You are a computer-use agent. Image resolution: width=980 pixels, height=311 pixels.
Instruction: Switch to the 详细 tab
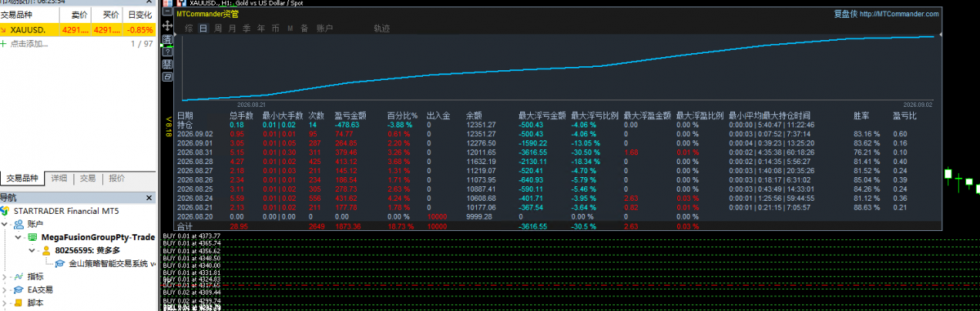coord(59,178)
